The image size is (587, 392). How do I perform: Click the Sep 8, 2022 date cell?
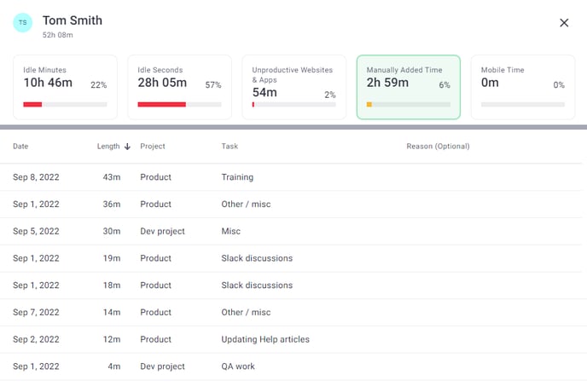tap(36, 177)
